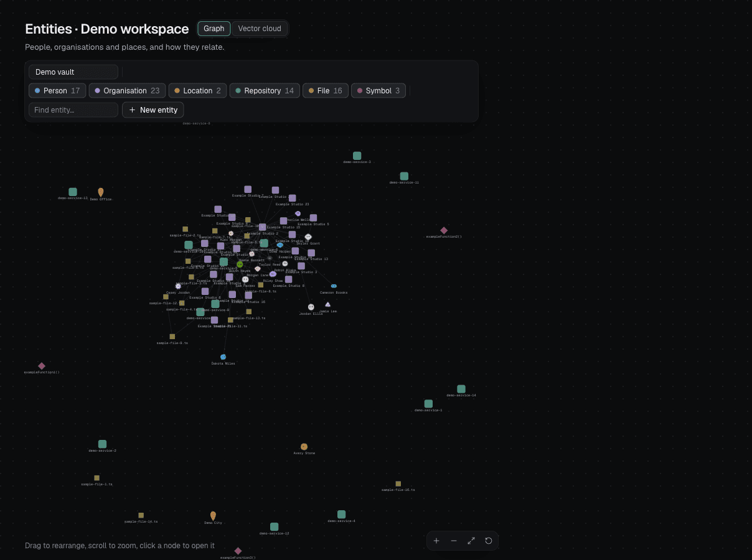752x560 pixels.
Task: Toggle the File filter chip
Action: coord(326,91)
